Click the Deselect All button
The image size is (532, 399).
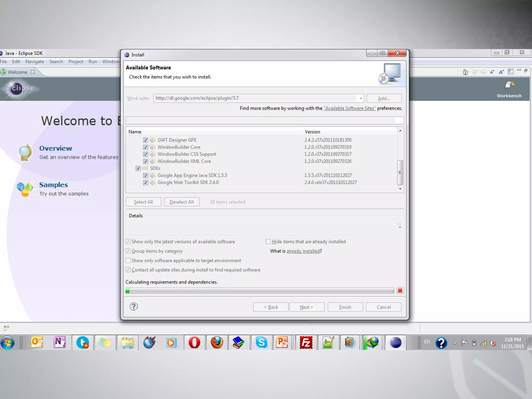(x=182, y=202)
